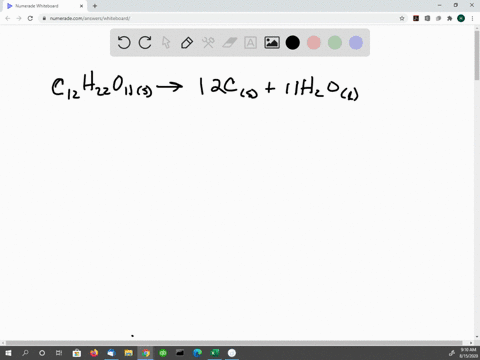Viewport: 480px width, 360px height.
Task: Switch to Chrome on taskbar
Action: tap(146, 353)
